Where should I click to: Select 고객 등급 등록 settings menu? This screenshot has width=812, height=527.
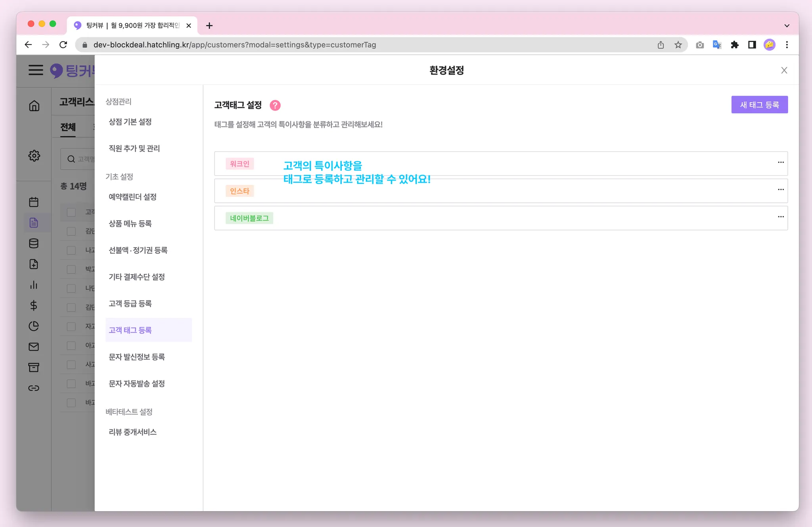point(130,304)
